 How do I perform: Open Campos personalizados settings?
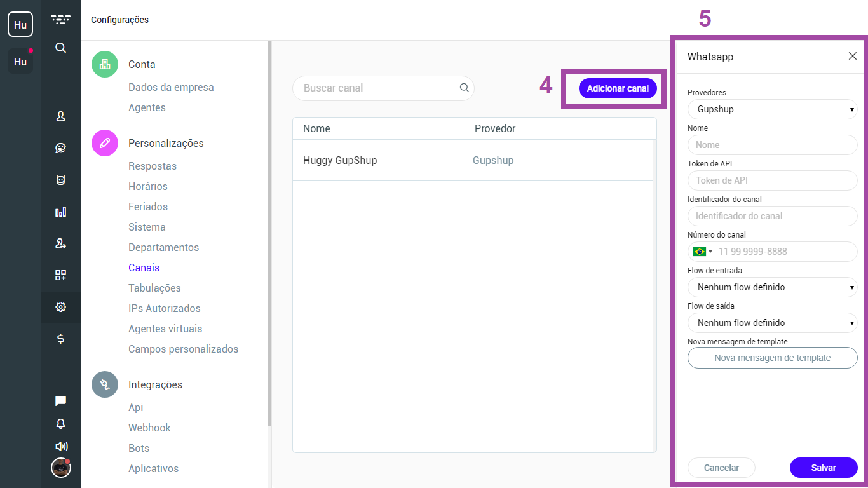tap(184, 349)
